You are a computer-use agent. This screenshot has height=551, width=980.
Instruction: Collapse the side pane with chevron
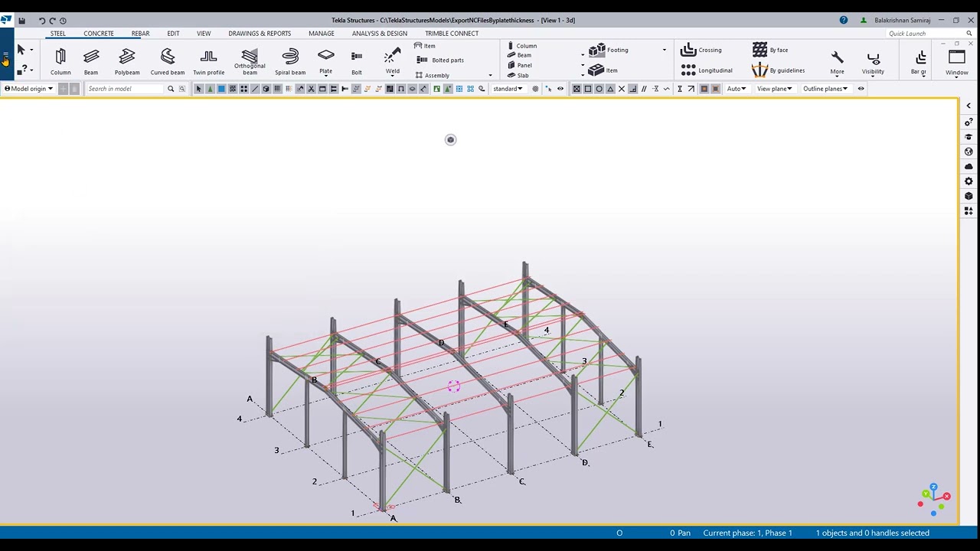click(x=969, y=106)
